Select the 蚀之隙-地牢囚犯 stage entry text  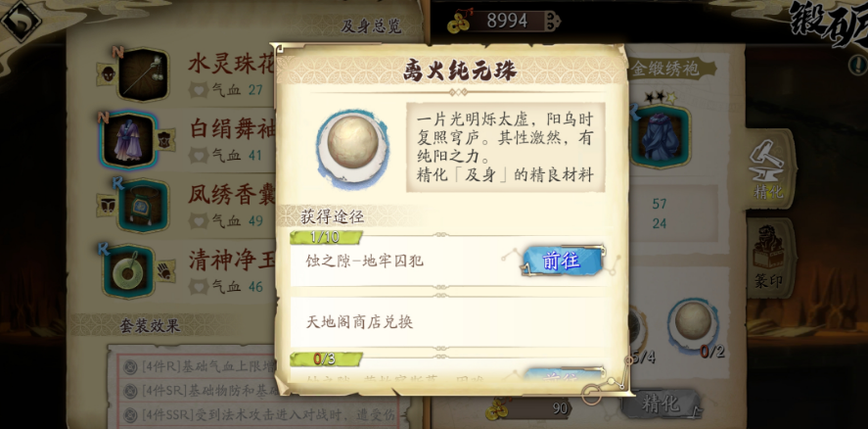pos(365,261)
